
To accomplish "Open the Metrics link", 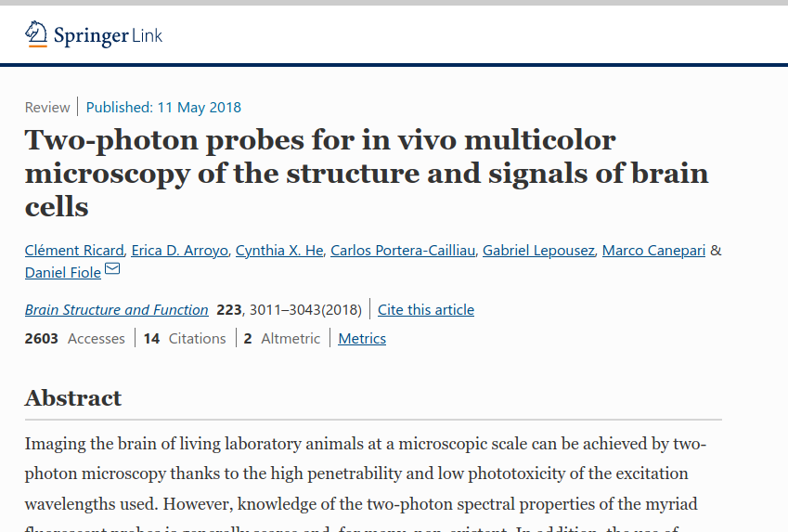I will tap(362, 338).
